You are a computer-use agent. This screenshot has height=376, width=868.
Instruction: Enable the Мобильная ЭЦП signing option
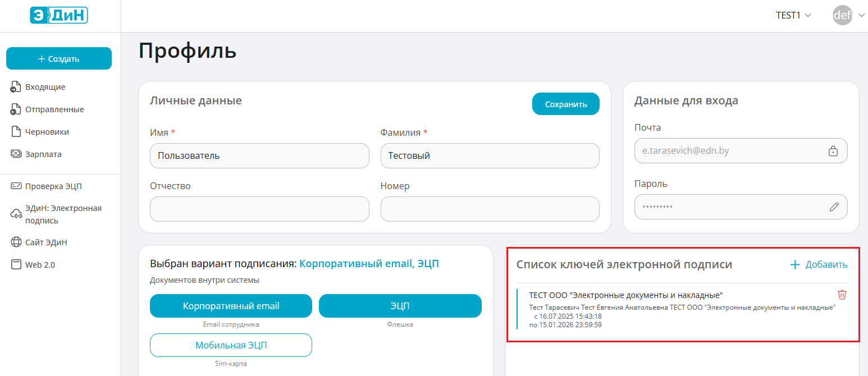pos(231,345)
